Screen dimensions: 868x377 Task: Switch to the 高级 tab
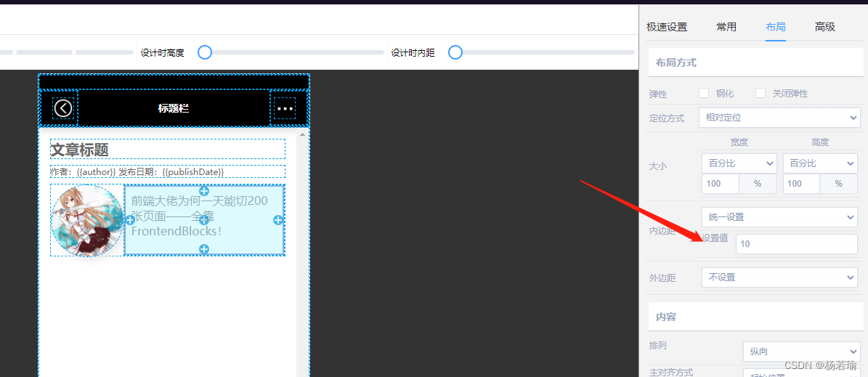pyautogui.click(x=824, y=27)
